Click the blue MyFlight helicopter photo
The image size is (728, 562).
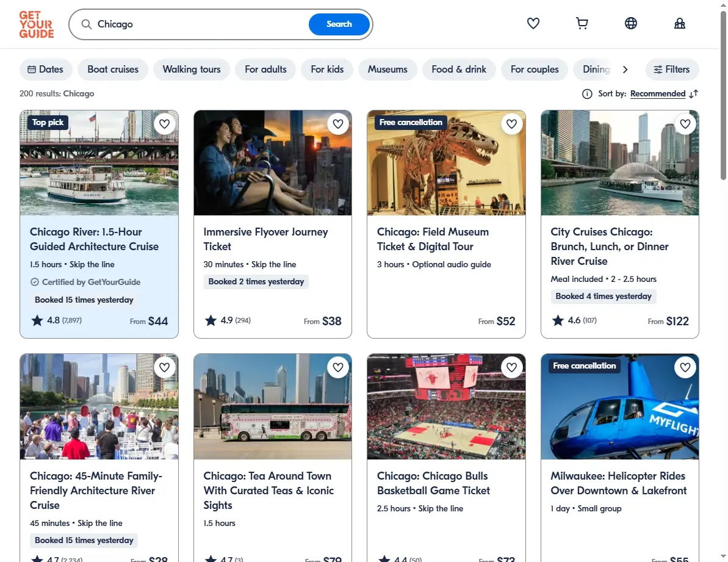[x=620, y=406]
